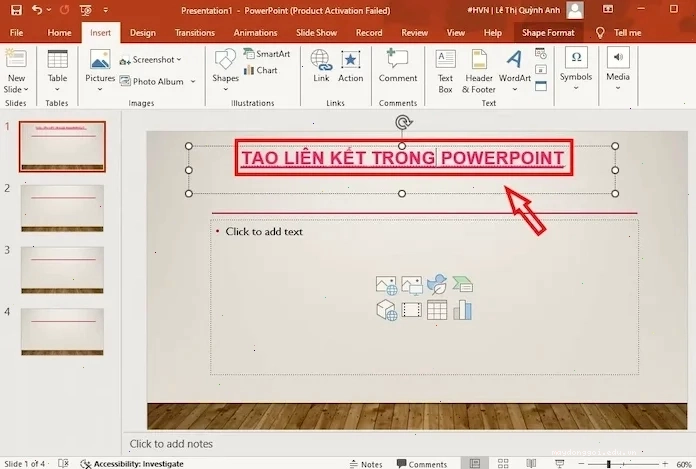Open the File menu
This screenshot has height=469, width=696.
coord(16,32)
